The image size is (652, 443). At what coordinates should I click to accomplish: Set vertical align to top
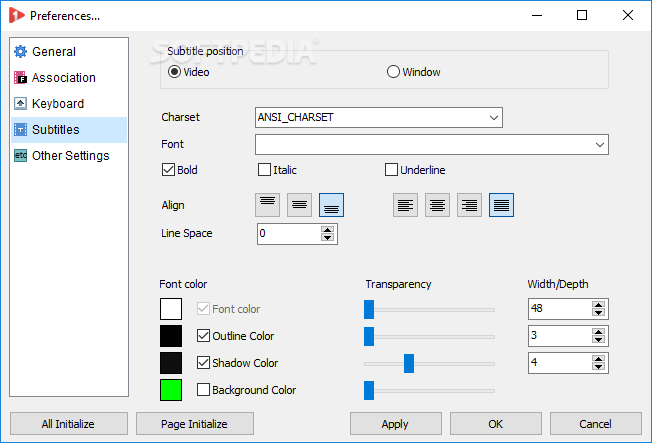(x=267, y=205)
